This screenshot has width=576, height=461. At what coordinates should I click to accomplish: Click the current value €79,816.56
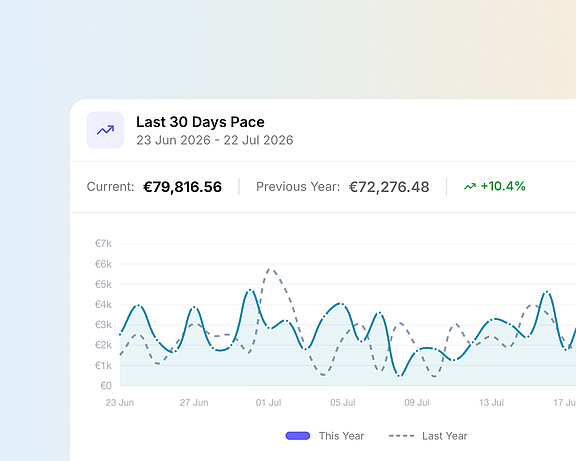pyautogui.click(x=183, y=187)
